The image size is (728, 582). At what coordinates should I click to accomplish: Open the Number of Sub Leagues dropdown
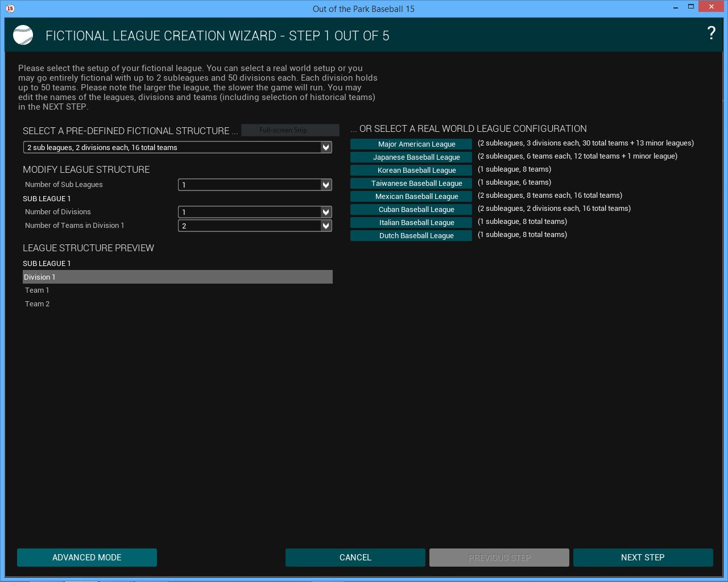pos(326,185)
